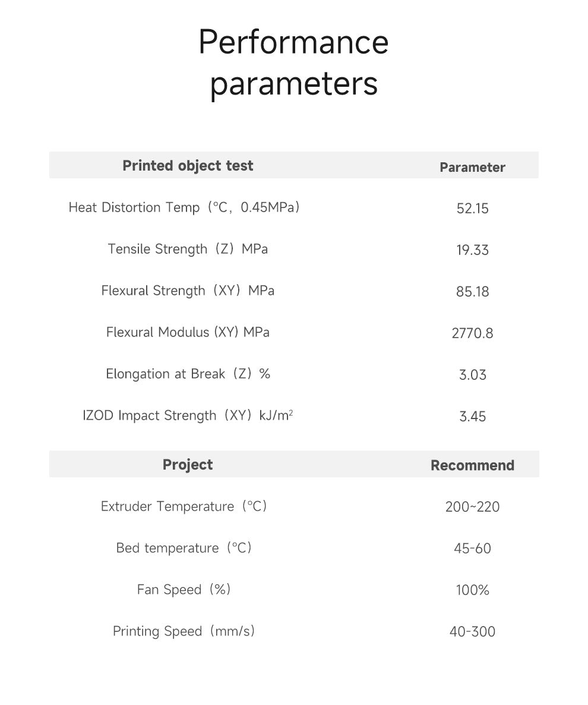
Task: Select the IZOD Impact Strength label
Action: (x=188, y=416)
